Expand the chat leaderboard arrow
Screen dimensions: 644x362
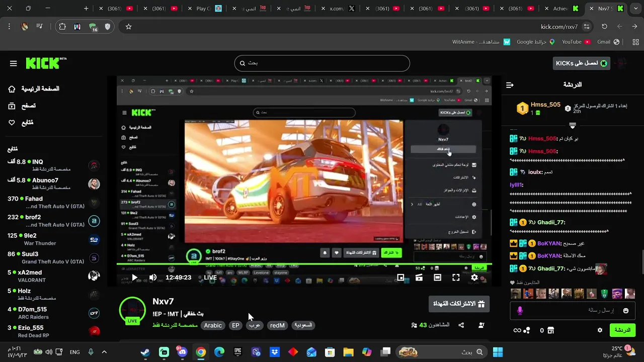click(573, 125)
